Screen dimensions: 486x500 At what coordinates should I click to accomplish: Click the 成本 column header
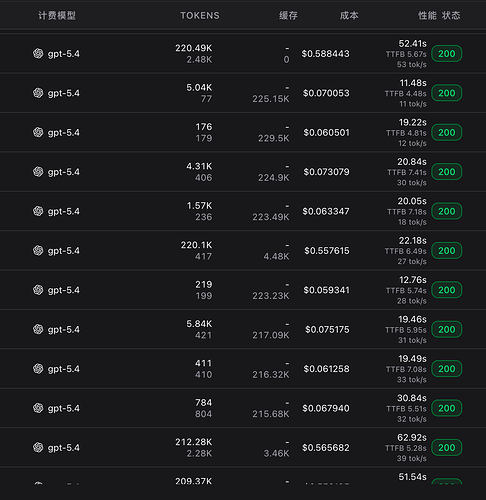click(349, 15)
